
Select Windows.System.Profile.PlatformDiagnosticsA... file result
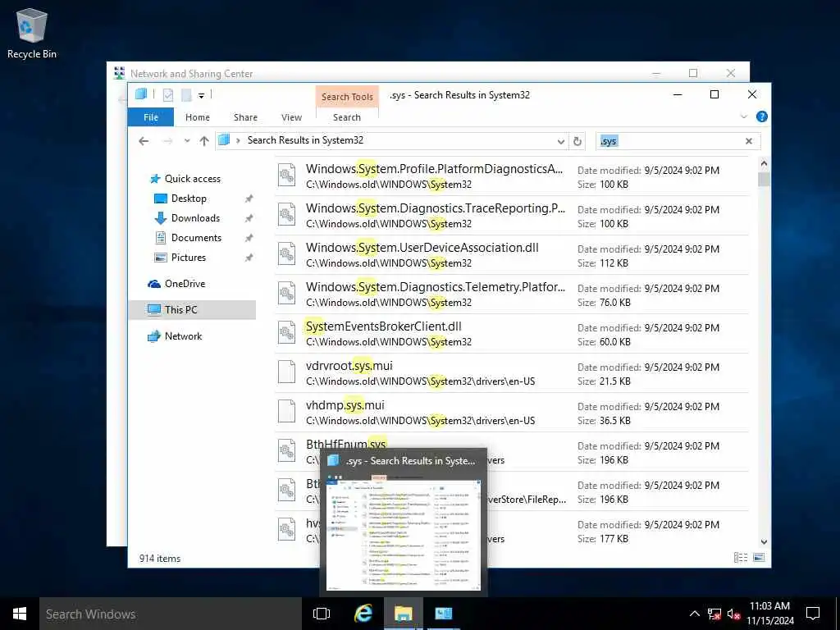(512, 176)
